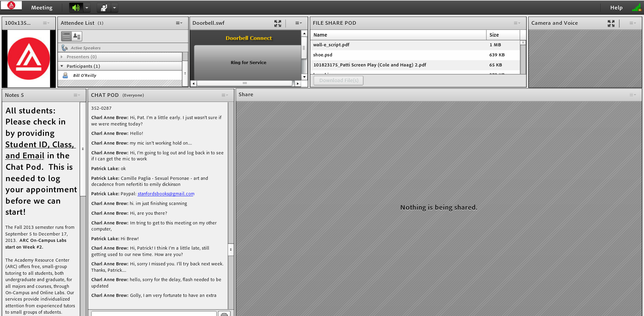Screen dimensions: 644x316
Task: Click the Adobe Connect logo in the top bar
Action: 11,5
